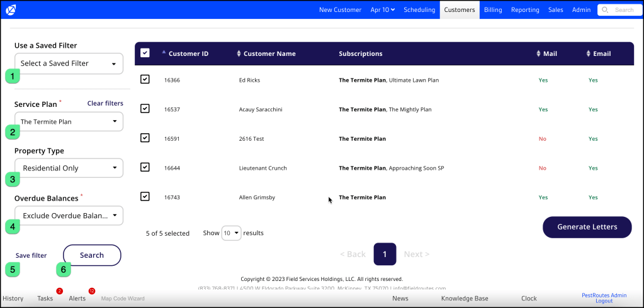Viewport: 644px width, 308px height.
Task: Uncheck the Allen Grimsby row checkbox
Action: tap(145, 197)
